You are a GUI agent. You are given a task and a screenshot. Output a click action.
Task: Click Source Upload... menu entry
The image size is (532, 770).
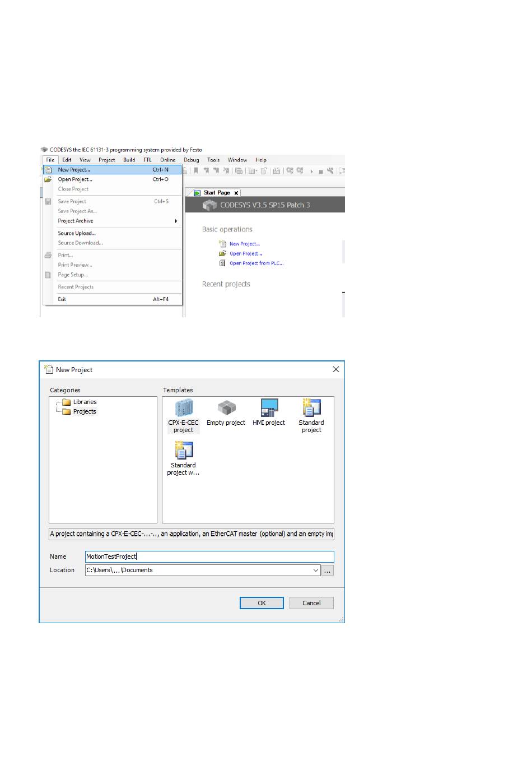[x=77, y=233]
